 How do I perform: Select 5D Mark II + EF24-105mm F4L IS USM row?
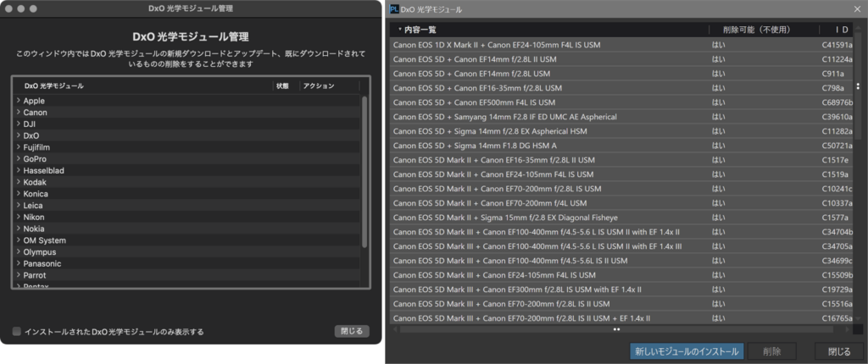click(622, 174)
